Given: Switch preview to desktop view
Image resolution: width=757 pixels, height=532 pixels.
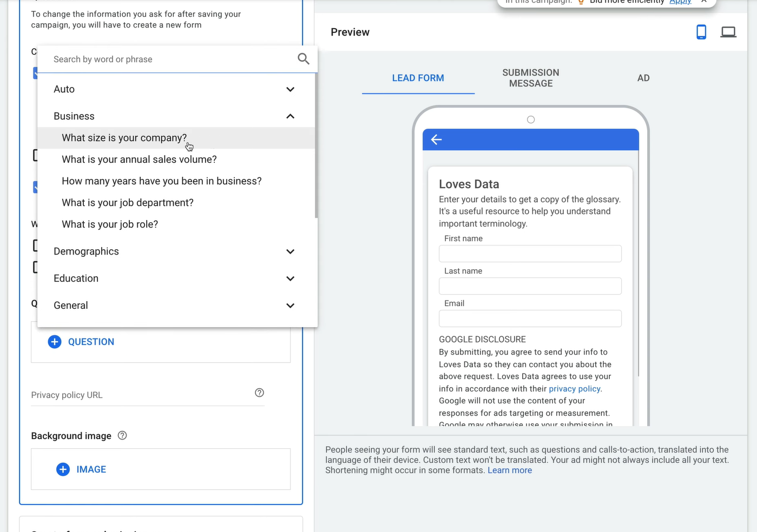Looking at the screenshot, I should [x=728, y=32].
